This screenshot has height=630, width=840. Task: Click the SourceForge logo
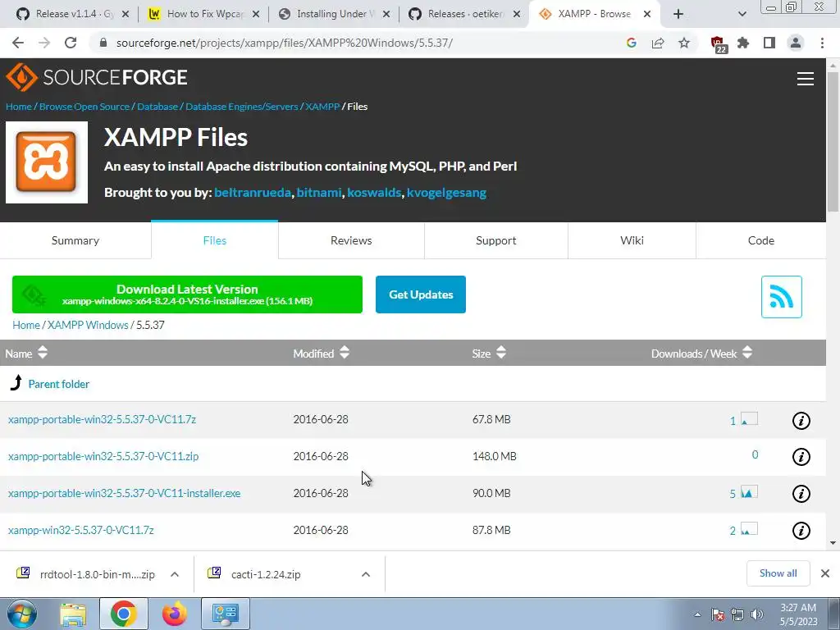pos(97,78)
